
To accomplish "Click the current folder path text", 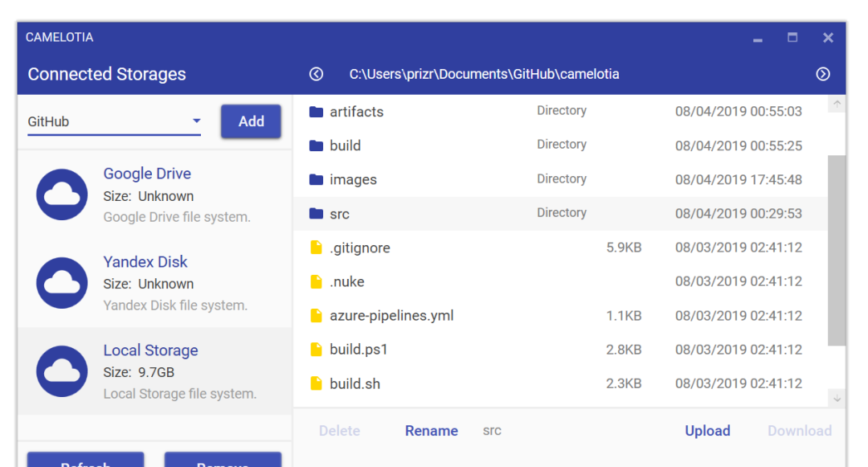I will coord(485,74).
